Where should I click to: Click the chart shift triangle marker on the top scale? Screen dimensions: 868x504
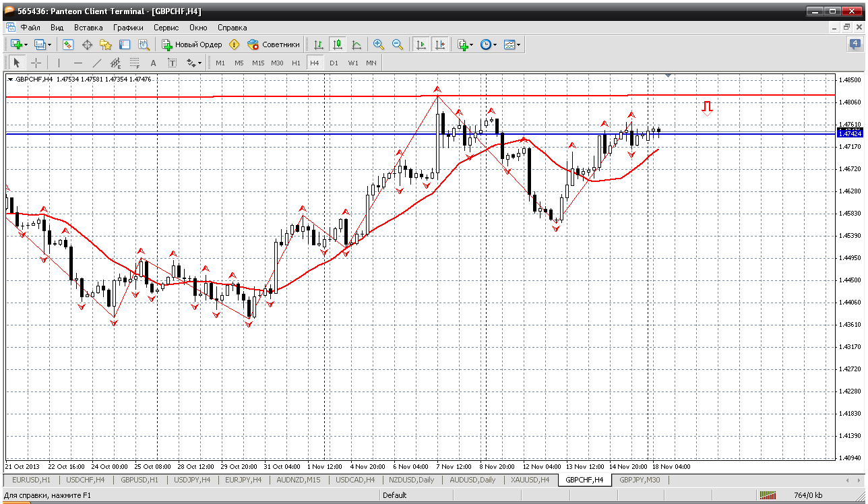(668, 75)
